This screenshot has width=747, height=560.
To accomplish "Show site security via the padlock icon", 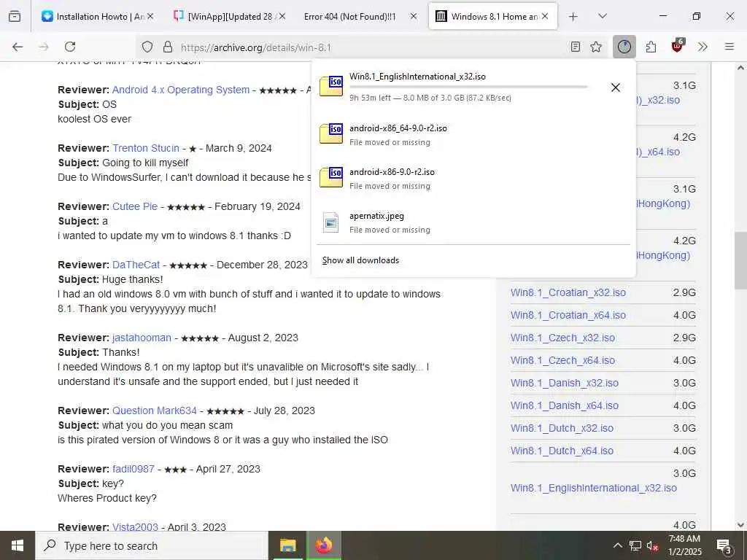I will [167, 47].
